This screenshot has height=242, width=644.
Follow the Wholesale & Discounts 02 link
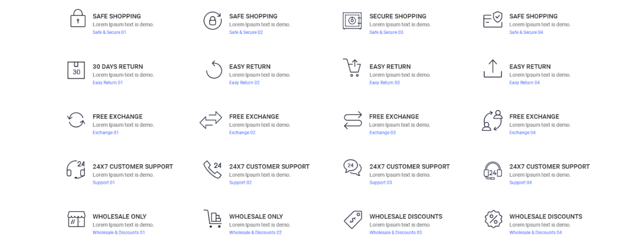coord(255,233)
